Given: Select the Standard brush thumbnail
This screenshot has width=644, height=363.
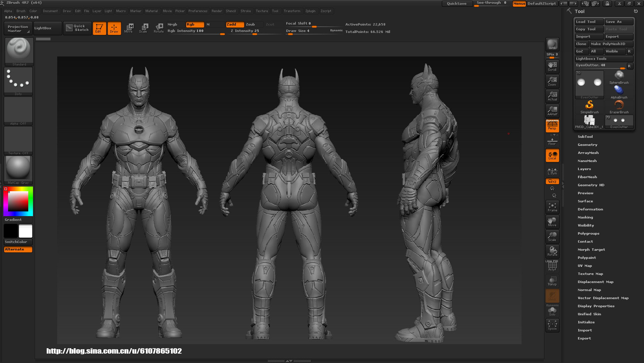Looking at the screenshot, I should coord(19,51).
